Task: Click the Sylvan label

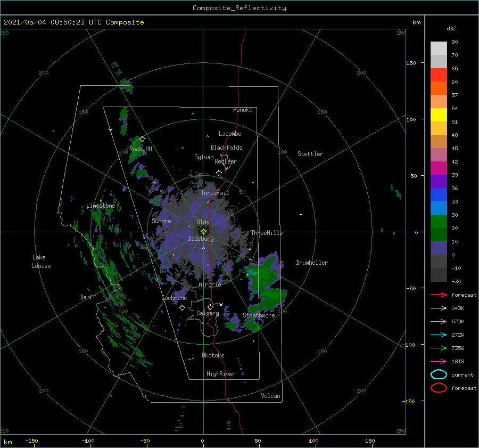Action: [x=204, y=157]
